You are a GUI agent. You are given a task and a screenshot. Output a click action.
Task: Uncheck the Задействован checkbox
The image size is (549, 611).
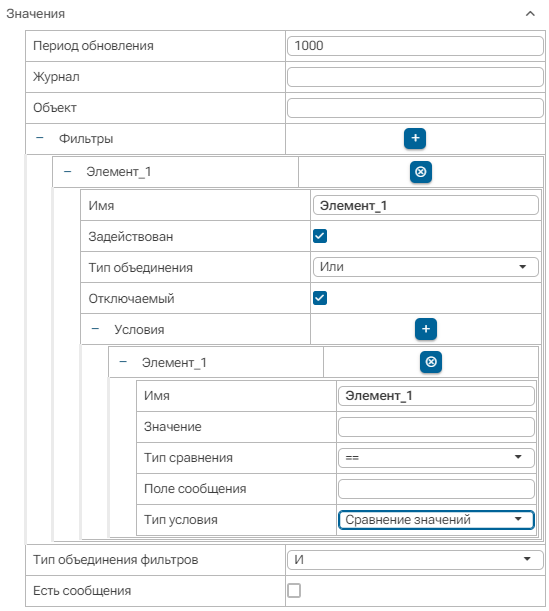point(320,236)
